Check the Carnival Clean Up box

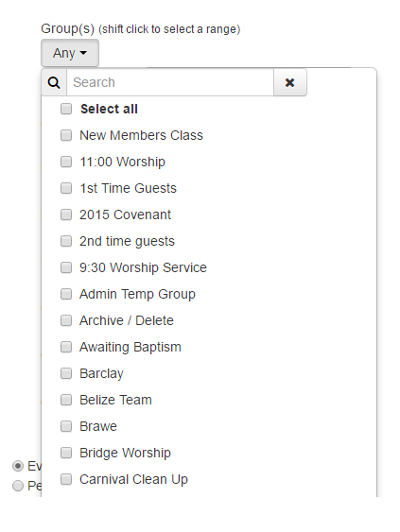point(66,479)
